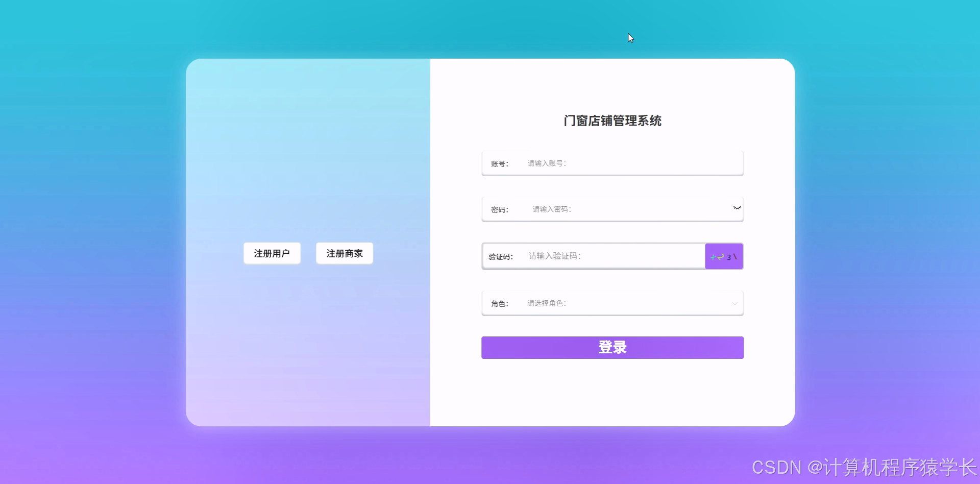Click the 注册用户 register user button
The image size is (980, 484).
click(x=272, y=253)
